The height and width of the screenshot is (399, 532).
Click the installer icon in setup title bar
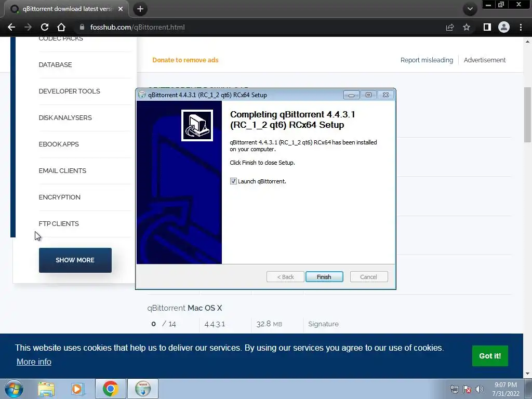(x=142, y=95)
